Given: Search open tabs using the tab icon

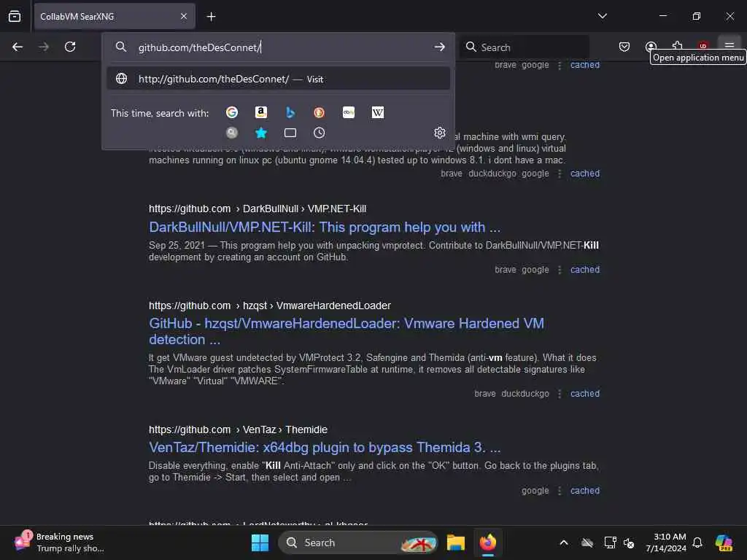Looking at the screenshot, I should click(x=290, y=133).
